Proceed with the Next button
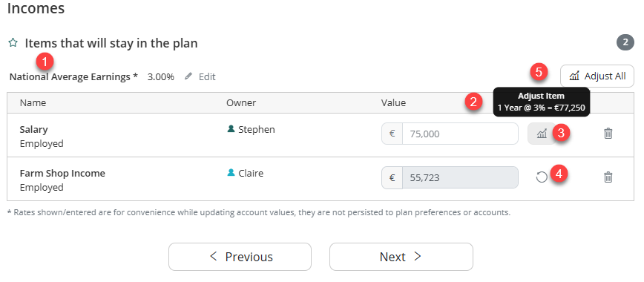This screenshot has width=644, height=282. (401, 257)
